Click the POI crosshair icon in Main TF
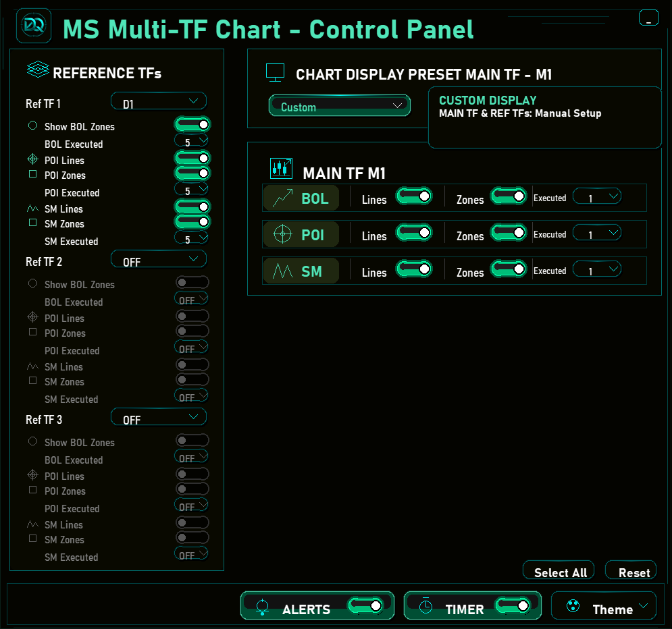 point(282,234)
